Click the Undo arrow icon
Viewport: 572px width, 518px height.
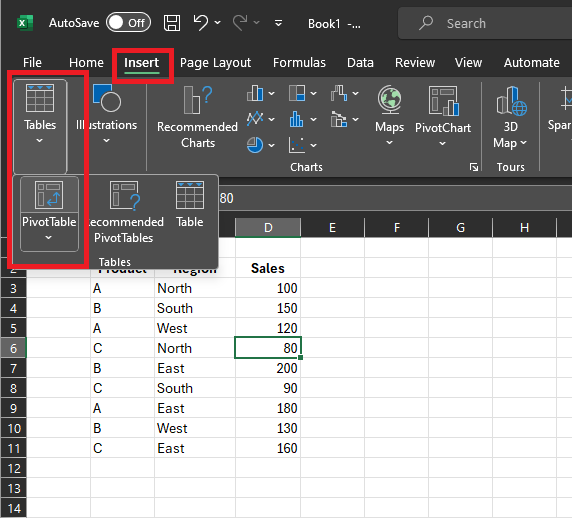pyautogui.click(x=201, y=23)
